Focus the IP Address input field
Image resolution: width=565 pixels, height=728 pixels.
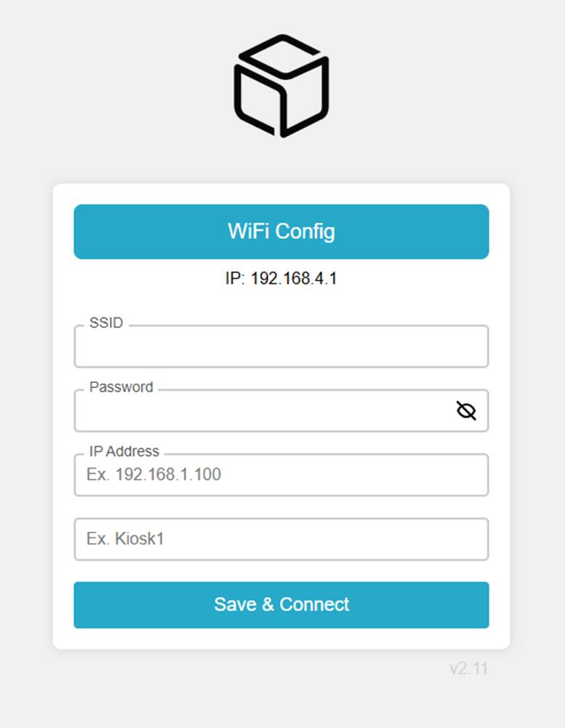[x=281, y=475]
